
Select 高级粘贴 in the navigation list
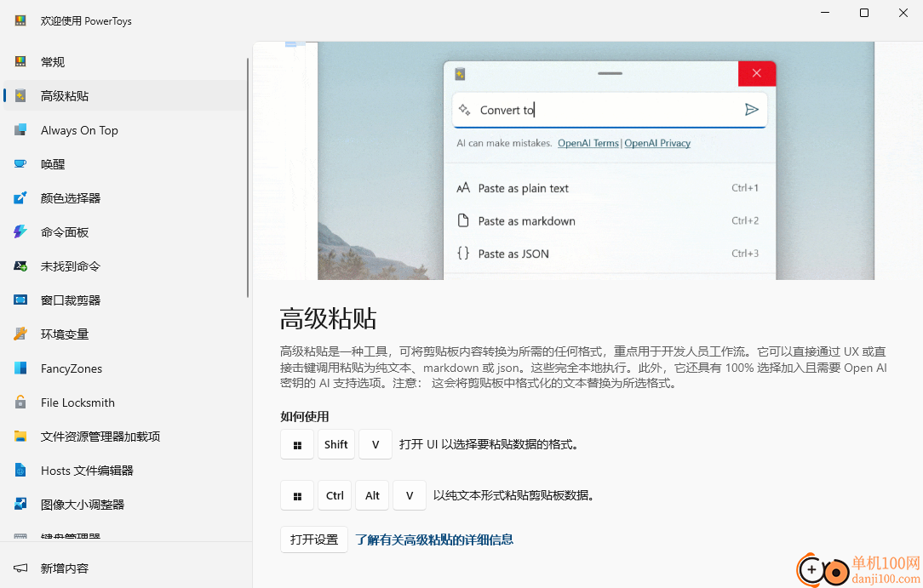(x=125, y=96)
